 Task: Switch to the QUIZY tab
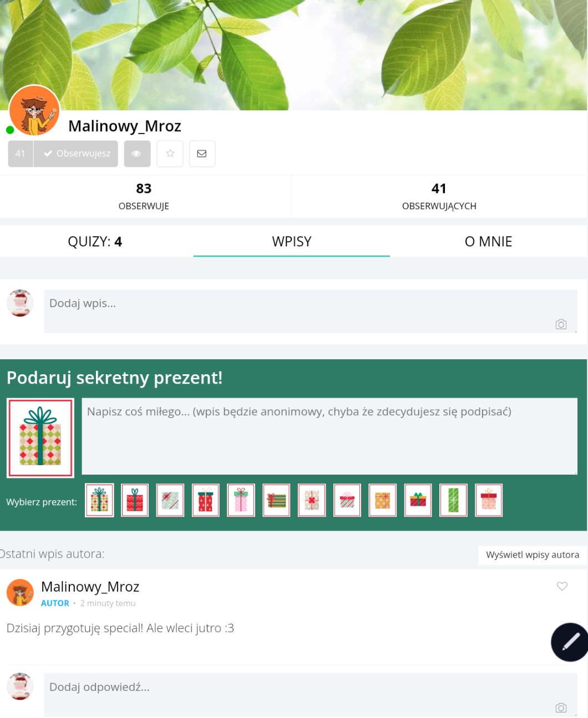95,242
